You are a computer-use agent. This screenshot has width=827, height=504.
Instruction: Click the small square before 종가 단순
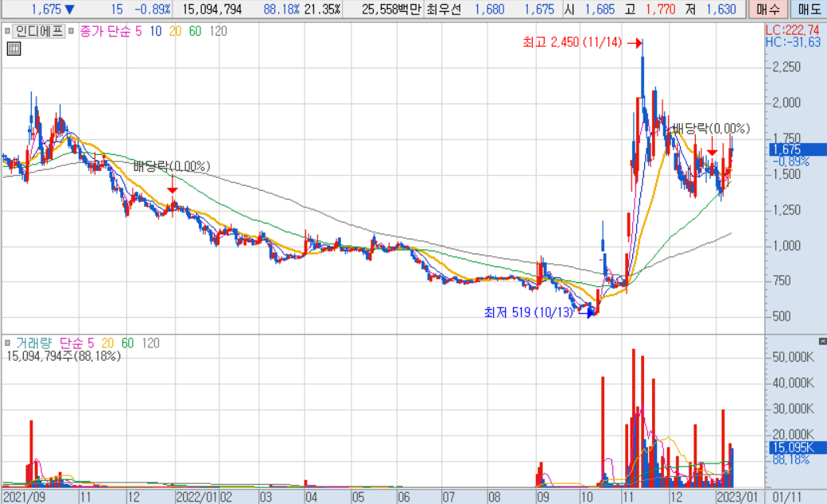72,31
